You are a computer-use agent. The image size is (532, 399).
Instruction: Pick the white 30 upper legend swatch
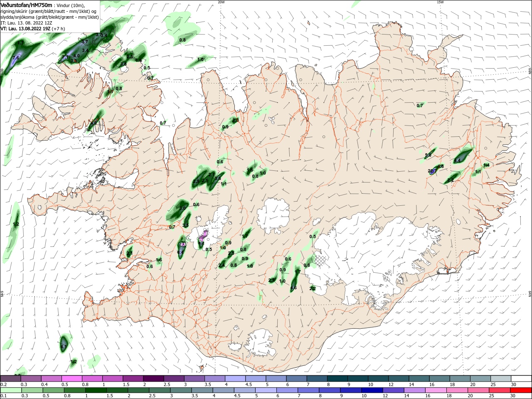pos(520,379)
